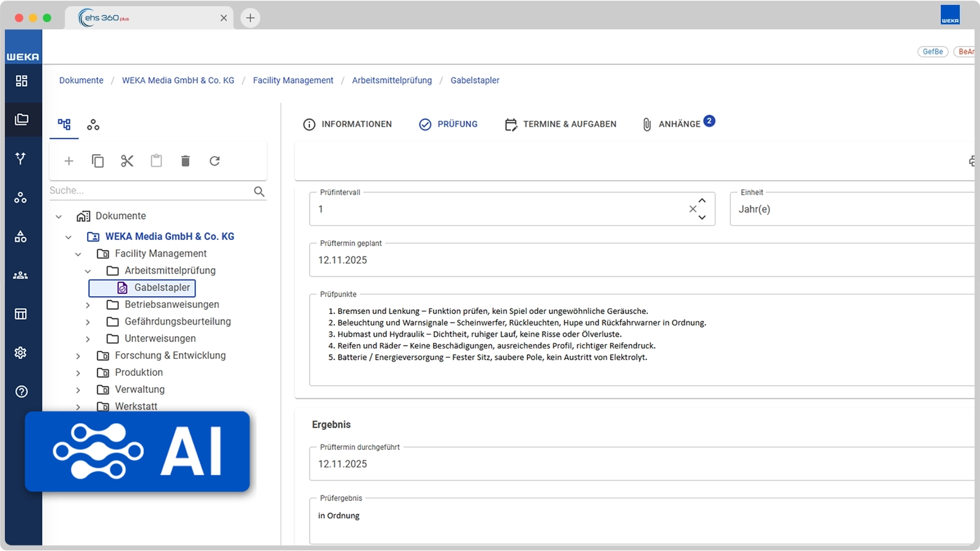Go to Facility Management breadcrumb link
Viewport: 980px width, 551px height.
pyautogui.click(x=293, y=80)
